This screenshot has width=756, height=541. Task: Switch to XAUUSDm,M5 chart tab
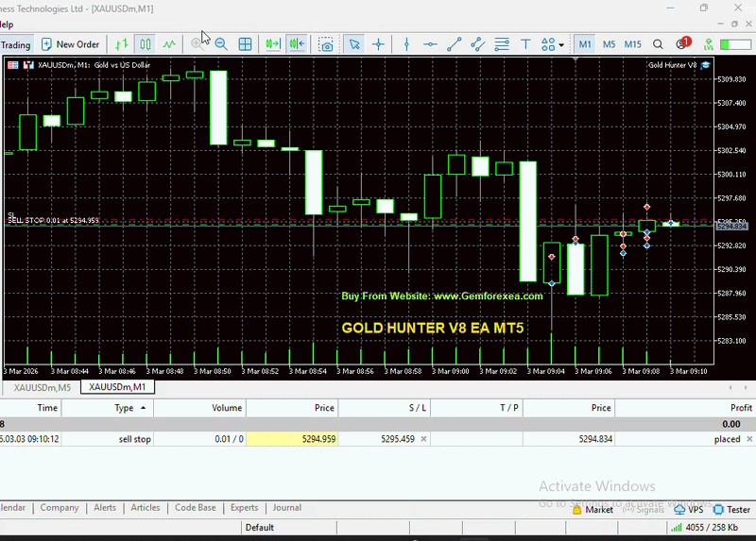pyautogui.click(x=42, y=387)
